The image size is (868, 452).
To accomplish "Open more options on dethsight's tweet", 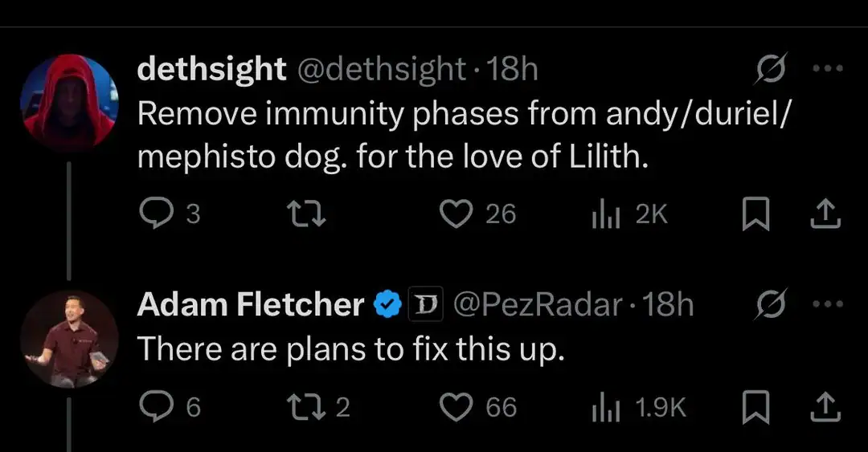I will 828,68.
